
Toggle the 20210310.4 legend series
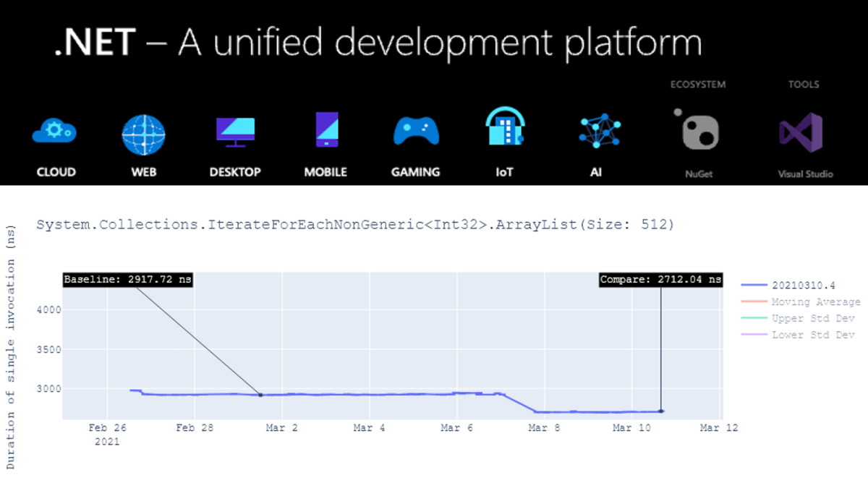789,286
